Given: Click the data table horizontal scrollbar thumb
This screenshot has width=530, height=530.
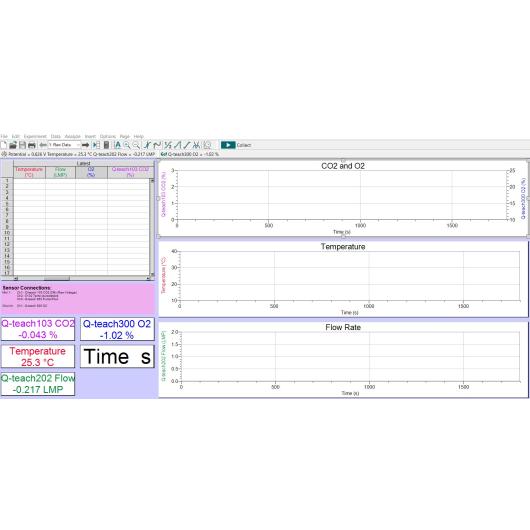Looking at the screenshot, I should pos(57,278).
